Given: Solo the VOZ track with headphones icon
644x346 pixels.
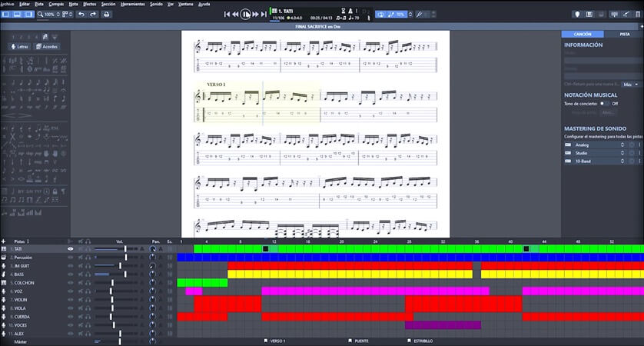Looking at the screenshot, I should point(88,291).
